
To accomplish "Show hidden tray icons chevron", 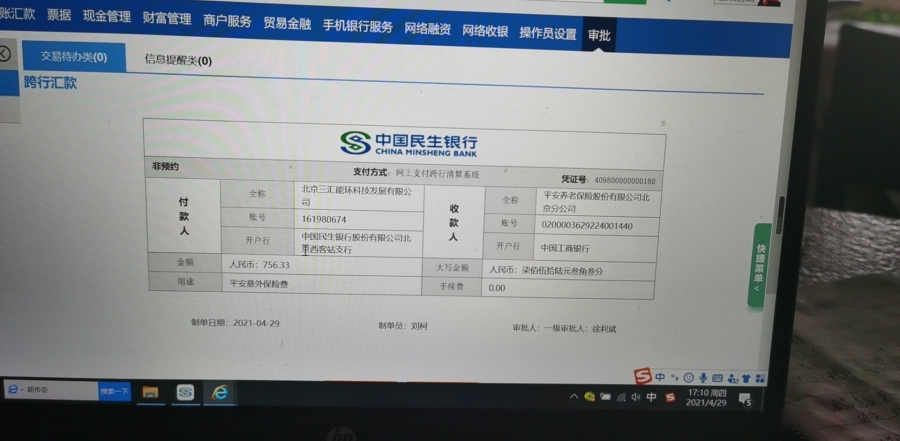I will point(573,396).
